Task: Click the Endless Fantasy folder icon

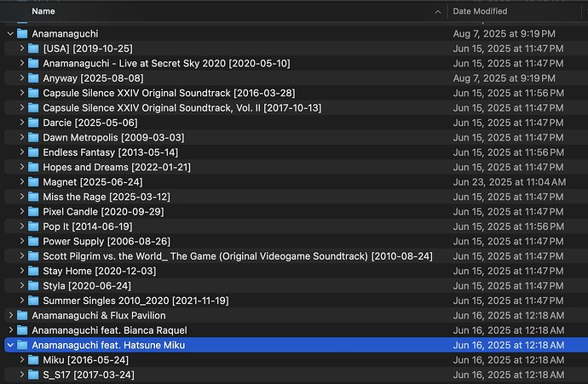Action: [x=33, y=152]
